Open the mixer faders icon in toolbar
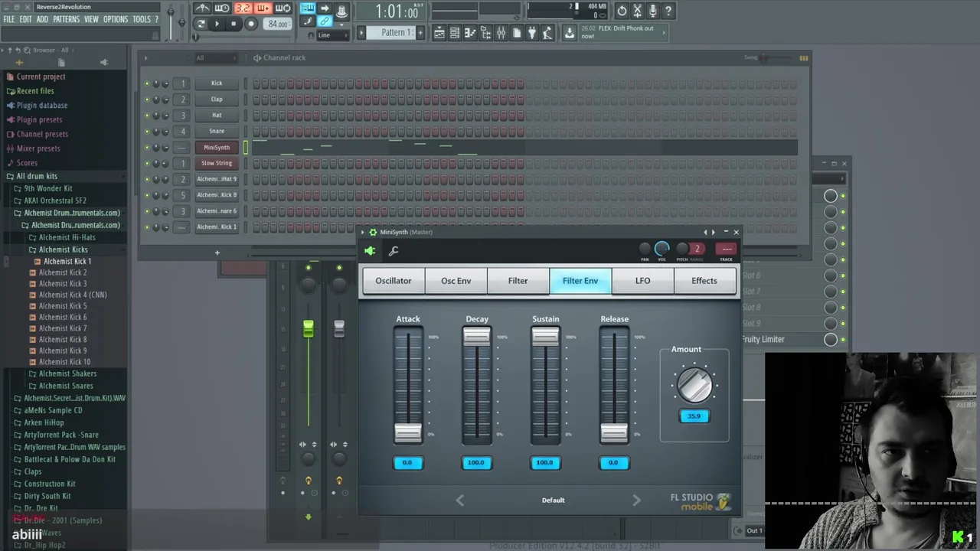 501,32
